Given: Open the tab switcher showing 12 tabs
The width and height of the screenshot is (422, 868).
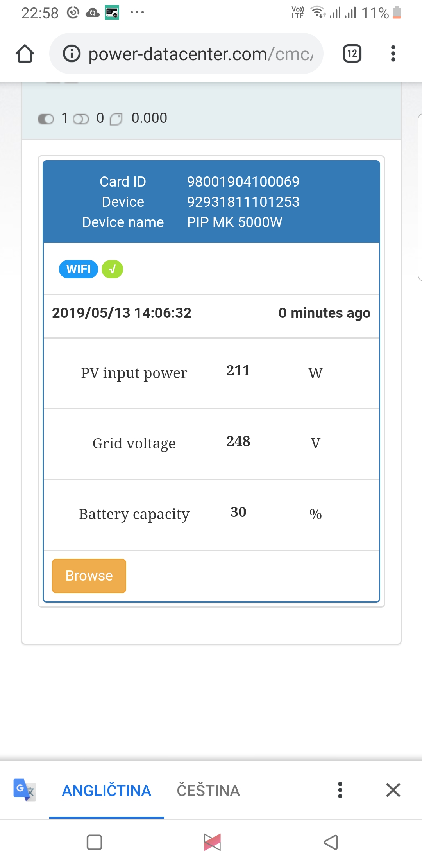Looking at the screenshot, I should tap(352, 54).
